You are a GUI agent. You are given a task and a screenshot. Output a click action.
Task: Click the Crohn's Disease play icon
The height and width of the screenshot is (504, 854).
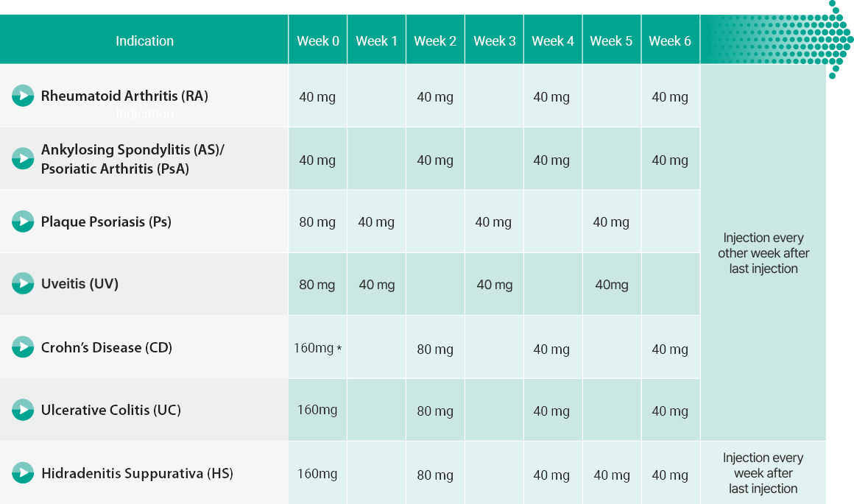pos(23,347)
